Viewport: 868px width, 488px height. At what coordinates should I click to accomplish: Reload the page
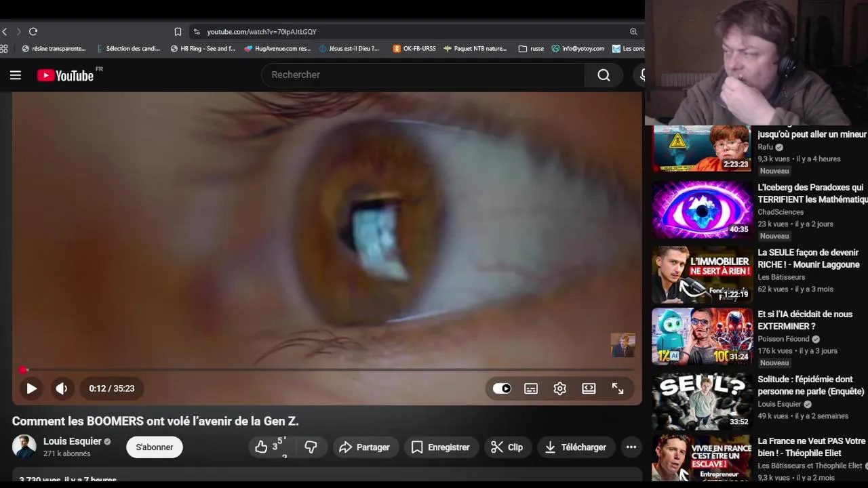[x=33, y=32]
